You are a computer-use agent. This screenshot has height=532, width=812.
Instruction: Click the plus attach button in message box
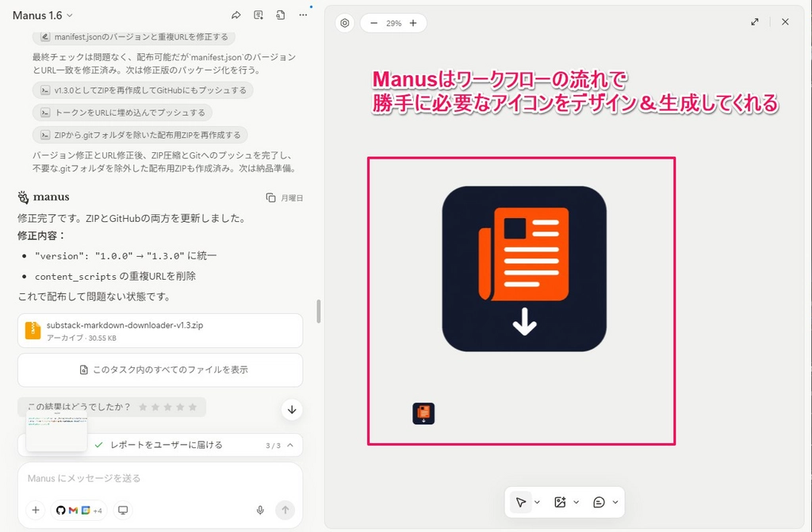click(x=36, y=511)
